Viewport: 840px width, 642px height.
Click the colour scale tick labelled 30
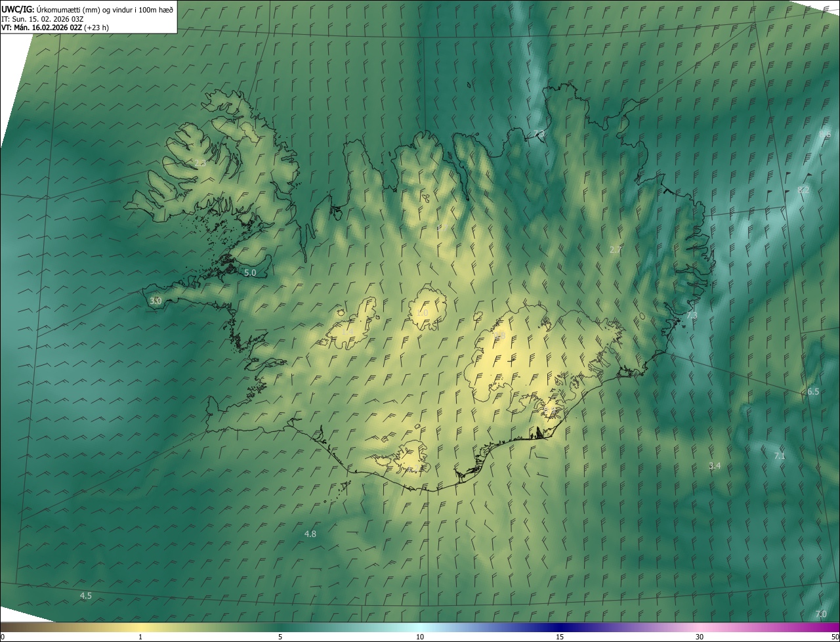coord(700,637)
